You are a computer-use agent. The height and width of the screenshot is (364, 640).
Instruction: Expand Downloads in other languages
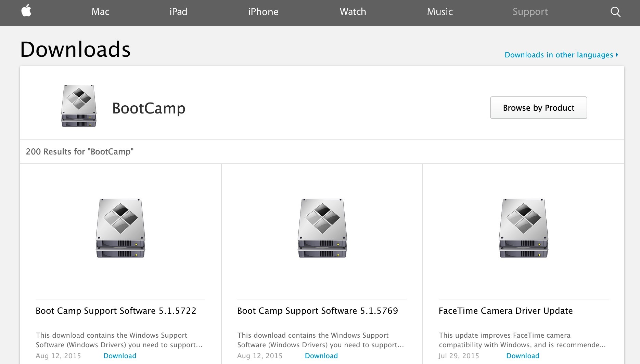tap(561, 55)
